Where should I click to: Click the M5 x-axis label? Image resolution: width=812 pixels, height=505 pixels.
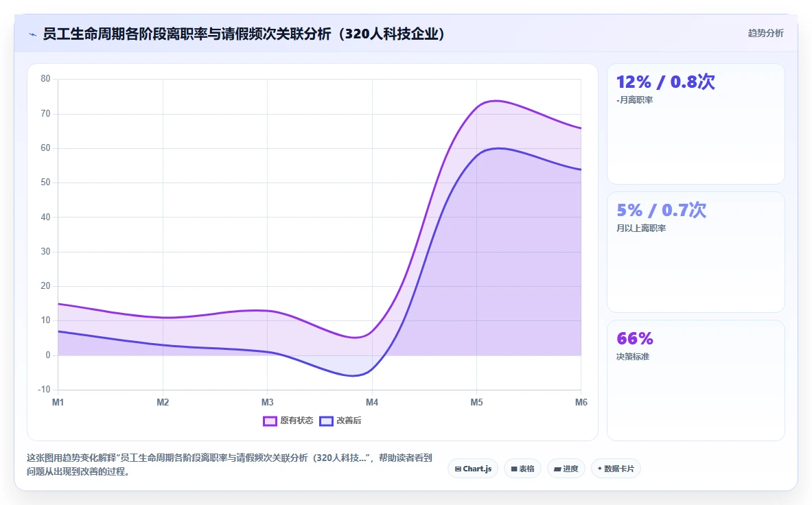[476, 402]
